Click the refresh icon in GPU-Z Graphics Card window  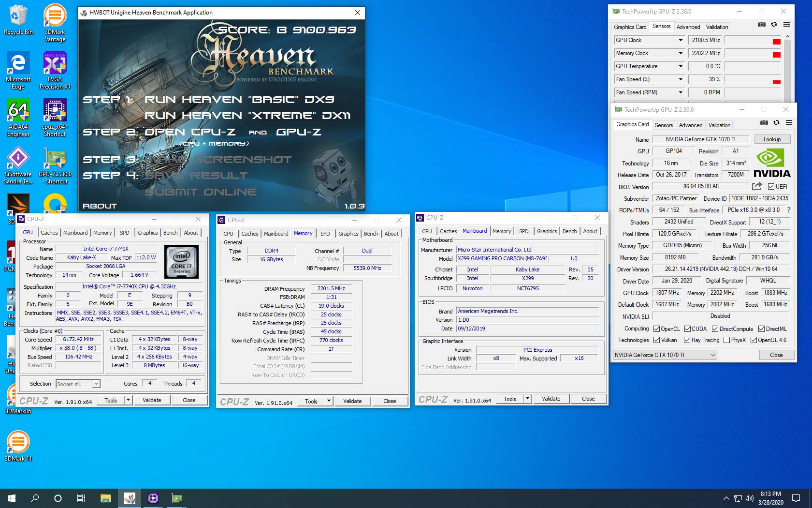coord(776,123)
